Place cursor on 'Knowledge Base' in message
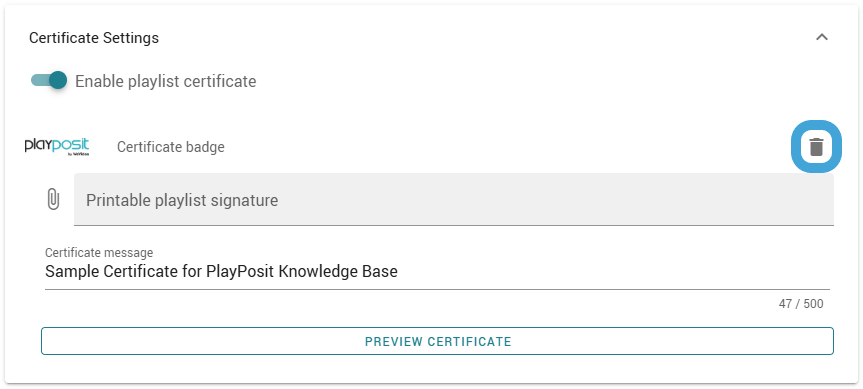This screenshot has height=389, width=863. [x=338, y=272]
